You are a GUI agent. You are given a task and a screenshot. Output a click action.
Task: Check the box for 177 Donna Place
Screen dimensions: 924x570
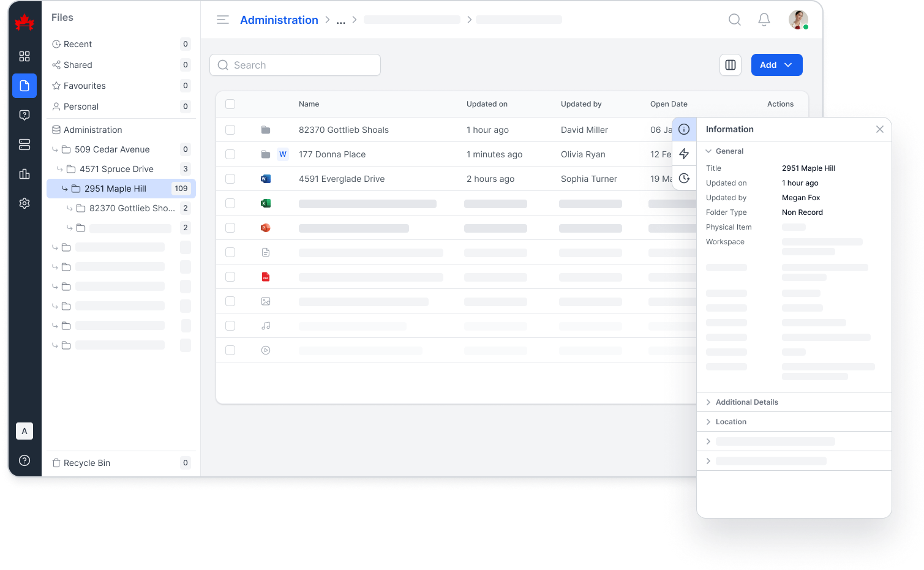point(230,154)
